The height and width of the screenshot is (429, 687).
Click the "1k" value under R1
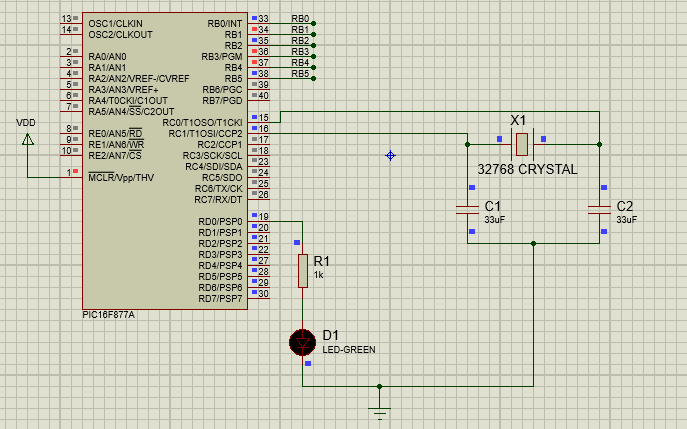click(319, 275)
